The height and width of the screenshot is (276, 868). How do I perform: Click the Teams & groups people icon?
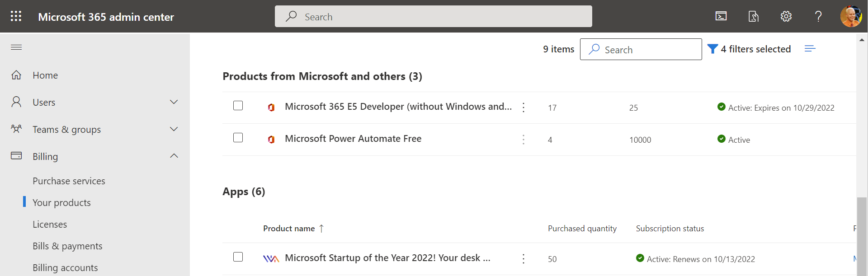click(16, 129)
